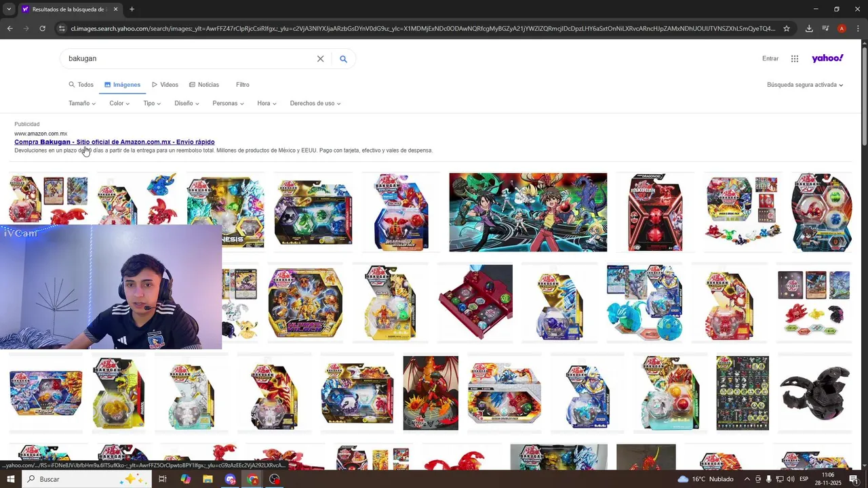Open the Chrome profile avatar
The height and width of the screenshot is (488, 868).
[842, 28]
